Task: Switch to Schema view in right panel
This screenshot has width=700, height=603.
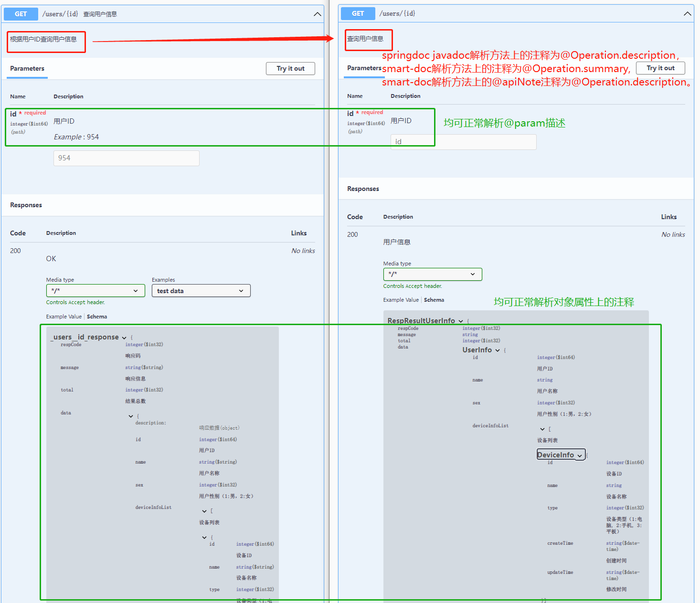Action: (434, 300)
